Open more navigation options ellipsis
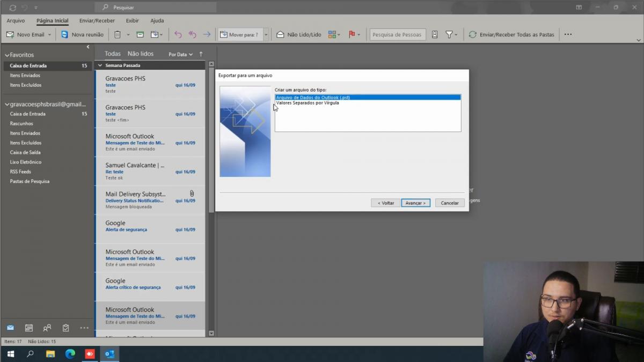The width and height of the screenshot is (644, 362). click(x=84, y=328)
